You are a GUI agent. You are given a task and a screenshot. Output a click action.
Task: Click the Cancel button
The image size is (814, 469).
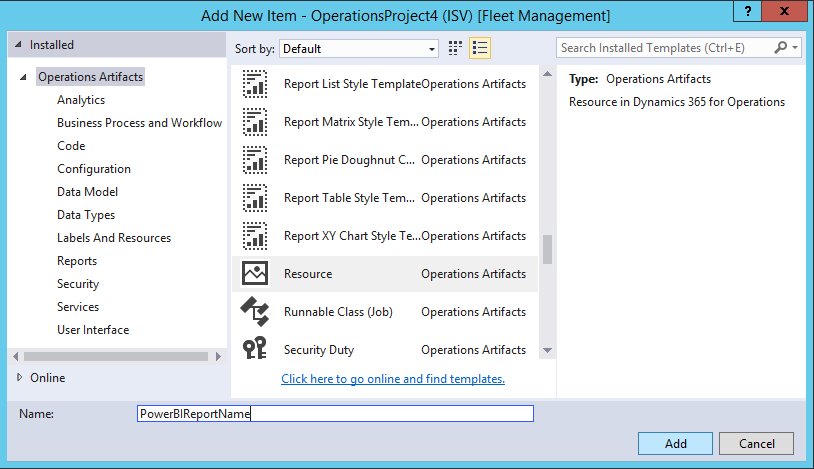pos(756,444)
